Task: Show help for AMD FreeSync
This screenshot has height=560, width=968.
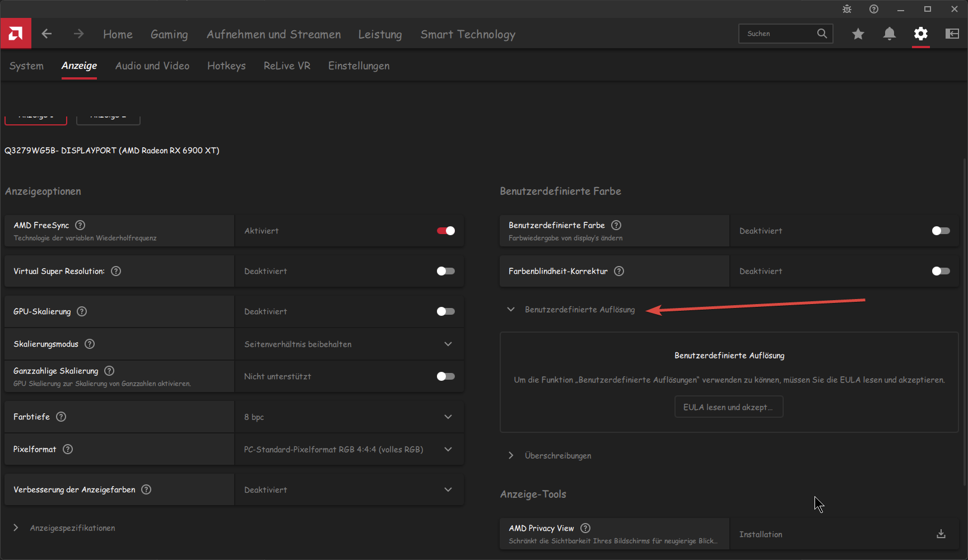Action: (x=80, y=225)
